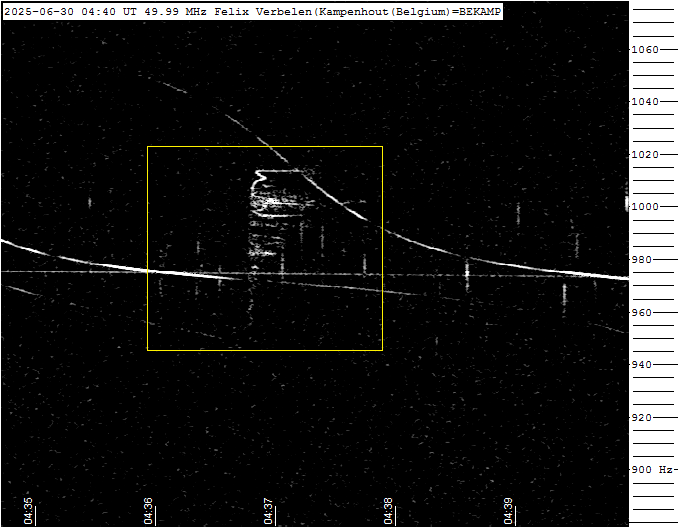The width and height of the screenshot is (679, 528).
Task: Click the observer name Felix Verbelen
Action: (263, 12)
